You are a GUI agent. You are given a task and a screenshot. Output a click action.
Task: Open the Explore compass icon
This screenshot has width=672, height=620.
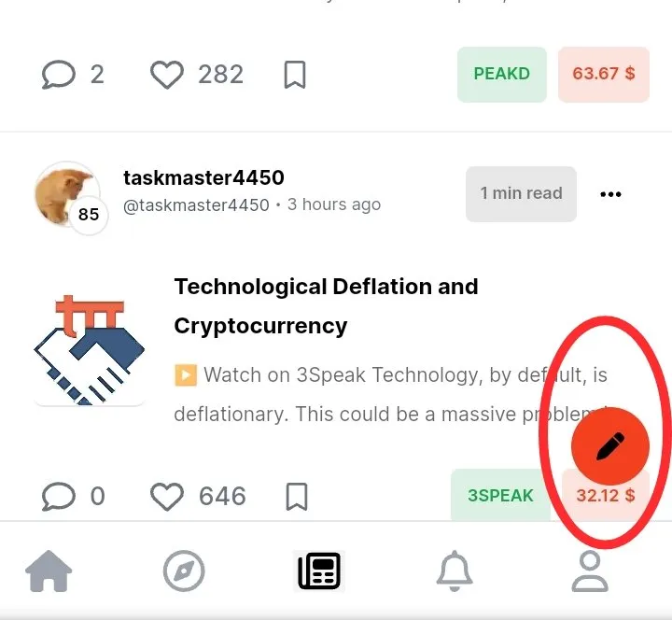pyautogui.click(x=184, y=571)
